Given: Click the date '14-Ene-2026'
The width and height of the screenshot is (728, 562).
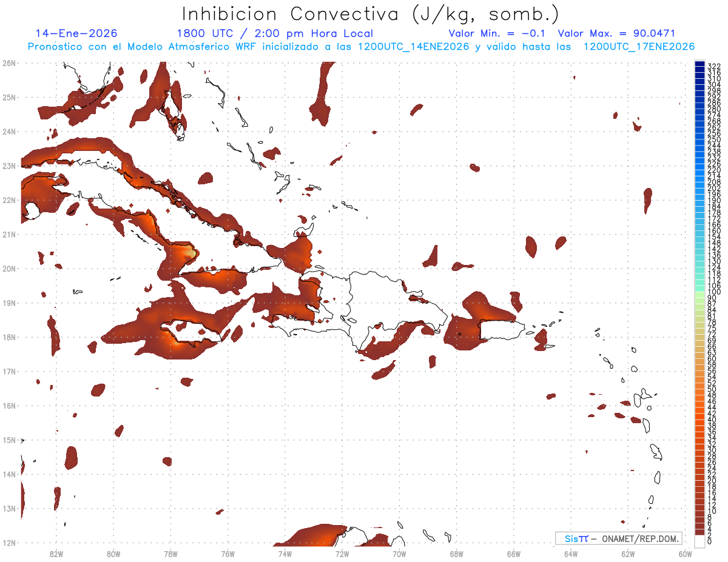Looking at the screenshot, I should pyautogui.click(x=76, y=33).
